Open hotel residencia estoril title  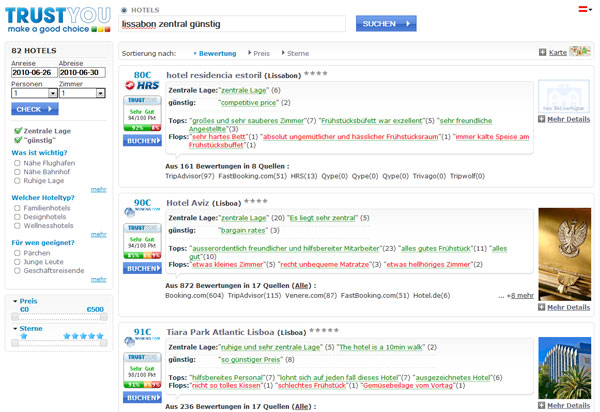[214, 75]
